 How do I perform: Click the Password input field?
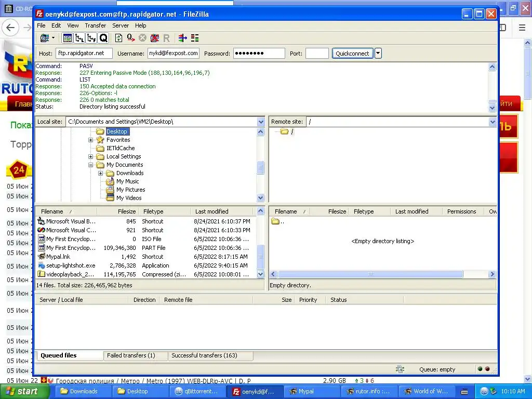tap(259, 54)
